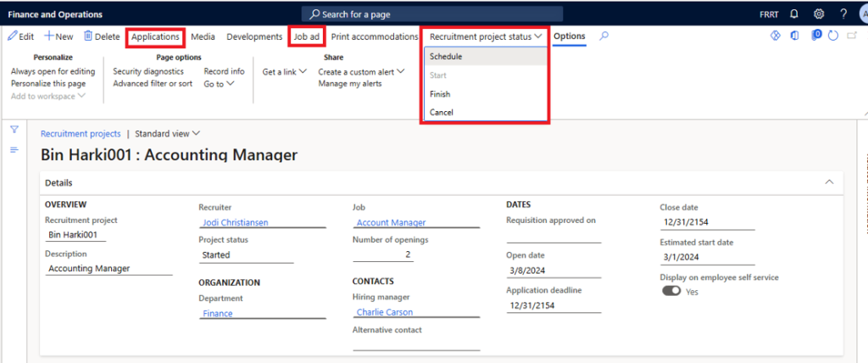
Task: Open the Applications tab
Action: (155, 36)
